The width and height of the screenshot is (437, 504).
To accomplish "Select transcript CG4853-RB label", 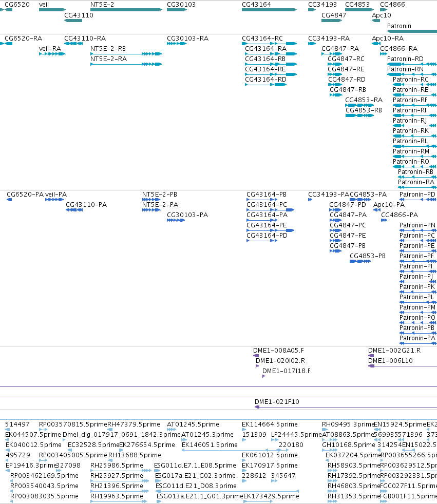I will click(364, 110).
